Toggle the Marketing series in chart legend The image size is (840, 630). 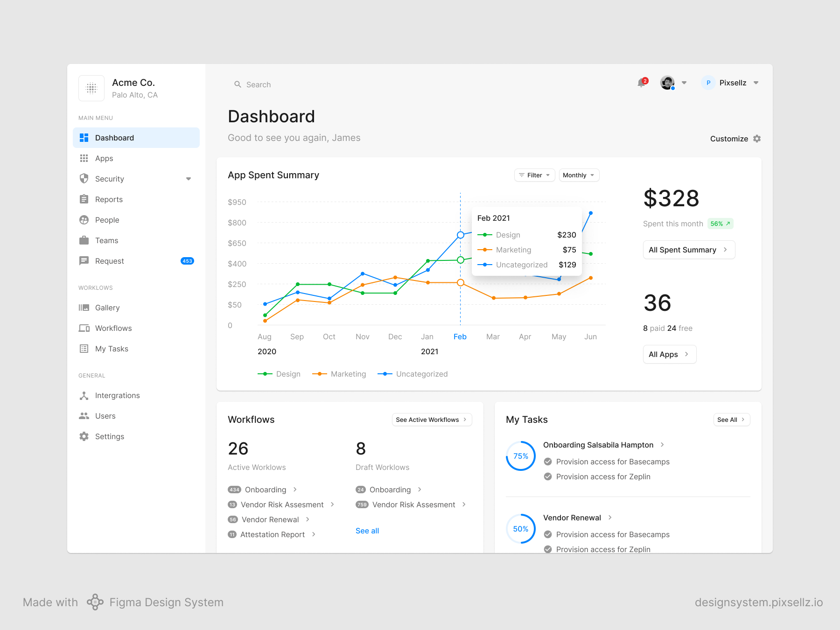coord(339,374)
